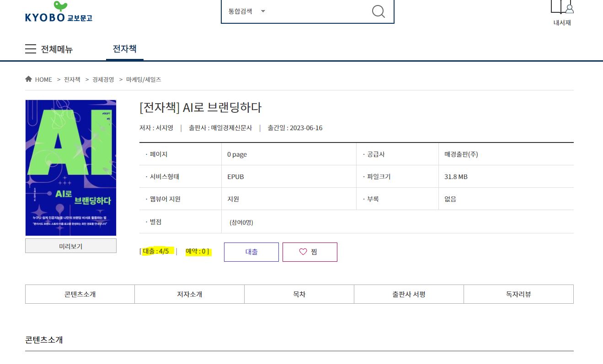This screenshot has width=603, height=364.
Task: Click the home icon in the breadcrumb
Action: pos(28,79)
